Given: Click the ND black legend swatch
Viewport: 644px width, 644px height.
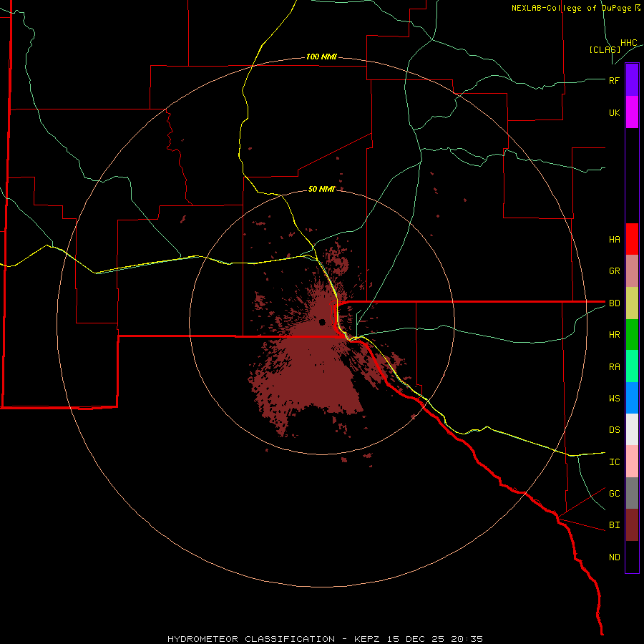Looking at the screenshot, I should click(632, 557).
